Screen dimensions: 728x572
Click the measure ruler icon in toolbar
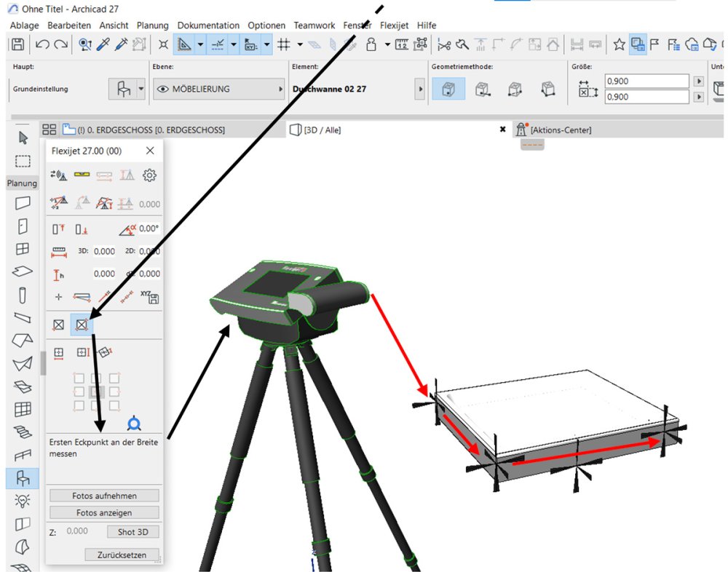pyautogui.click(x=402, y=44)
